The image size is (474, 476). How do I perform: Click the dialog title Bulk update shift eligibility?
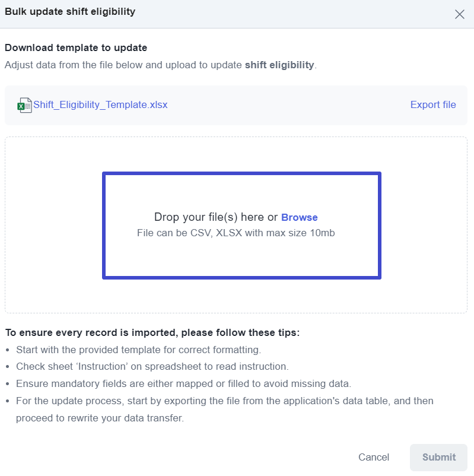coord(70,11)
